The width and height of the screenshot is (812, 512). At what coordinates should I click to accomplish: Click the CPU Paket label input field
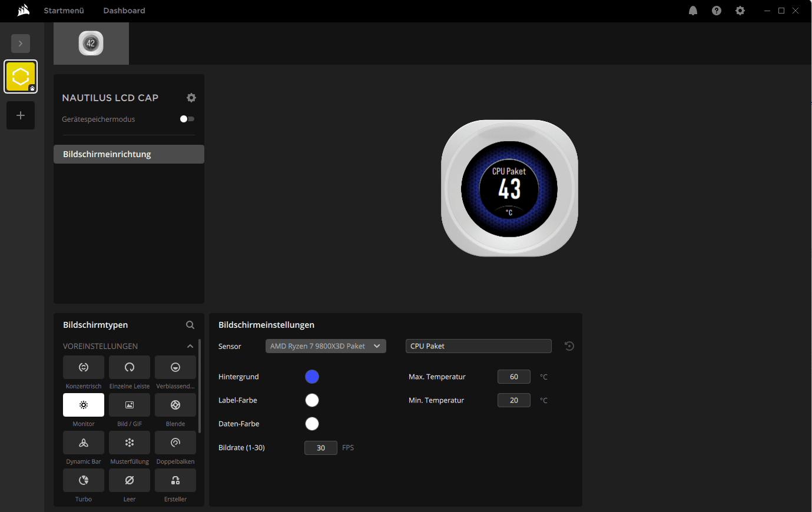(x=479, y=346)
